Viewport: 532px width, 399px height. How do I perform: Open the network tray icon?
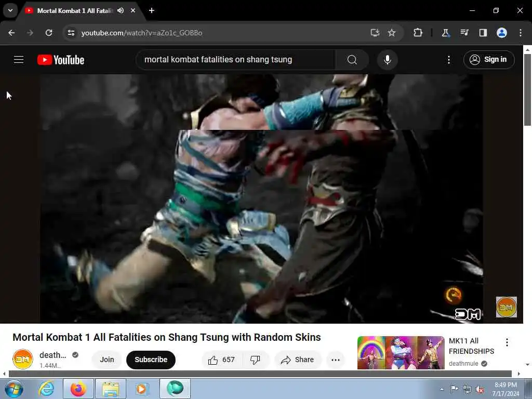tap(467, 390)
